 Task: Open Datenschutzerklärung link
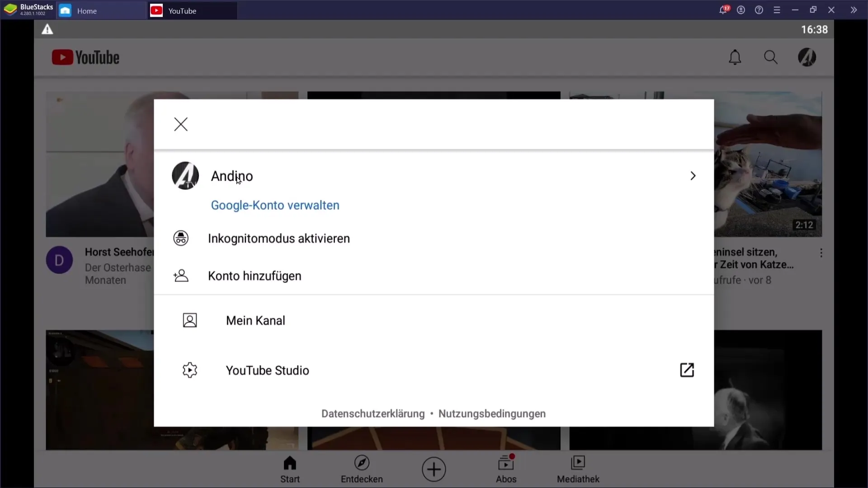click(x=373, y=414)
